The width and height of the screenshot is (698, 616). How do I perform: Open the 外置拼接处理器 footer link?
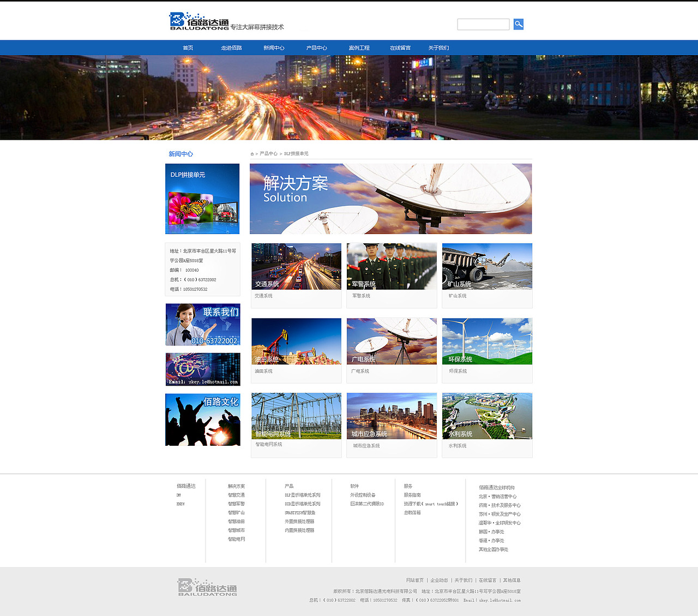(299, 522)
